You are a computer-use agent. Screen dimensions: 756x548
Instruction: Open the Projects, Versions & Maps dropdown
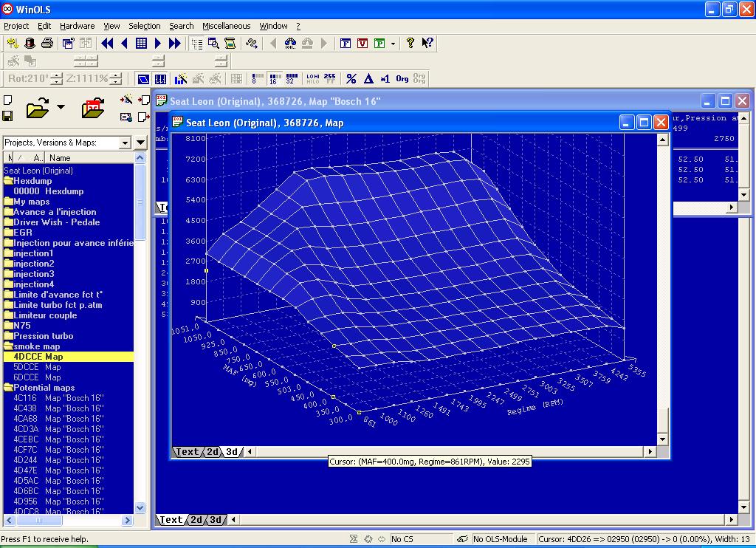point(125,143)
